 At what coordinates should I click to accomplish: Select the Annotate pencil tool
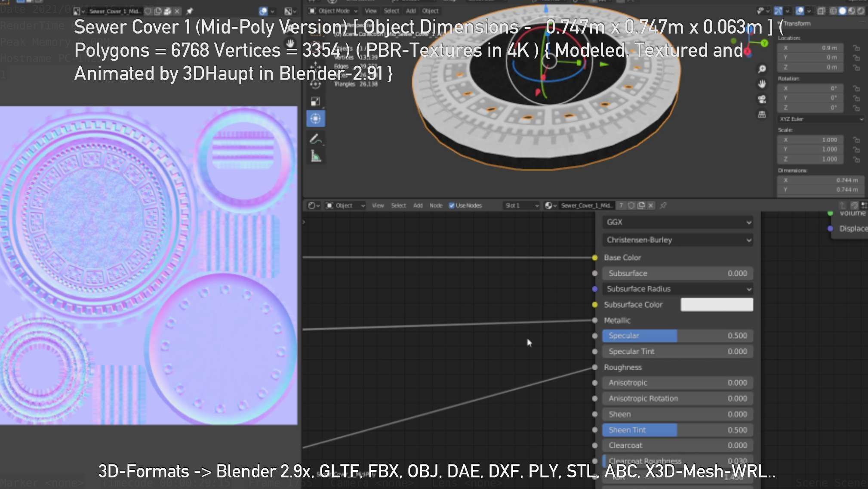pos(315,139)
